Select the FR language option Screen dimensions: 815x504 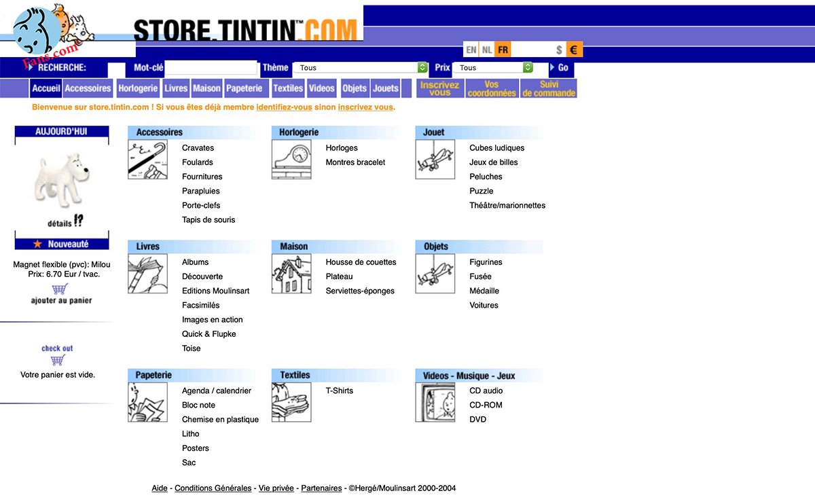tap(503, 50)
